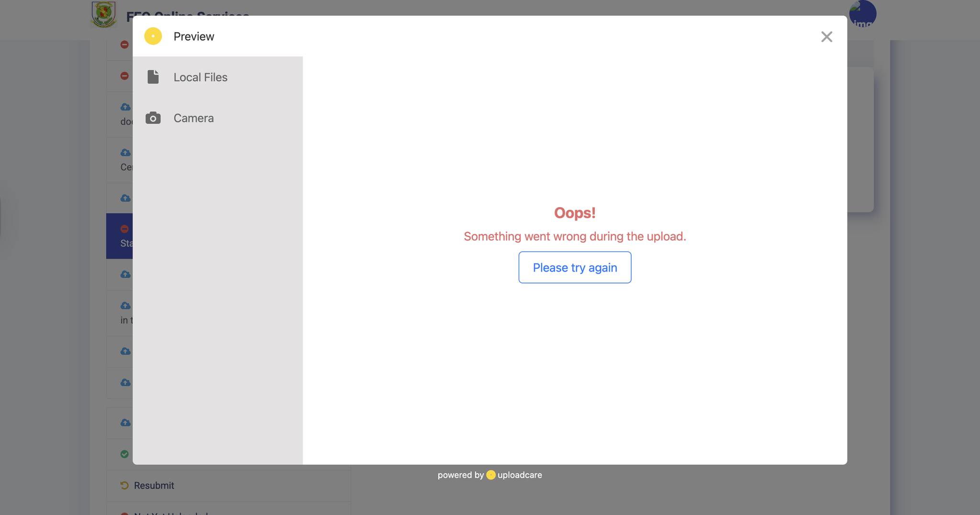Click the Resubmit list item
The height and width of the screenshot is (515, 980).
tap(228, 485)
